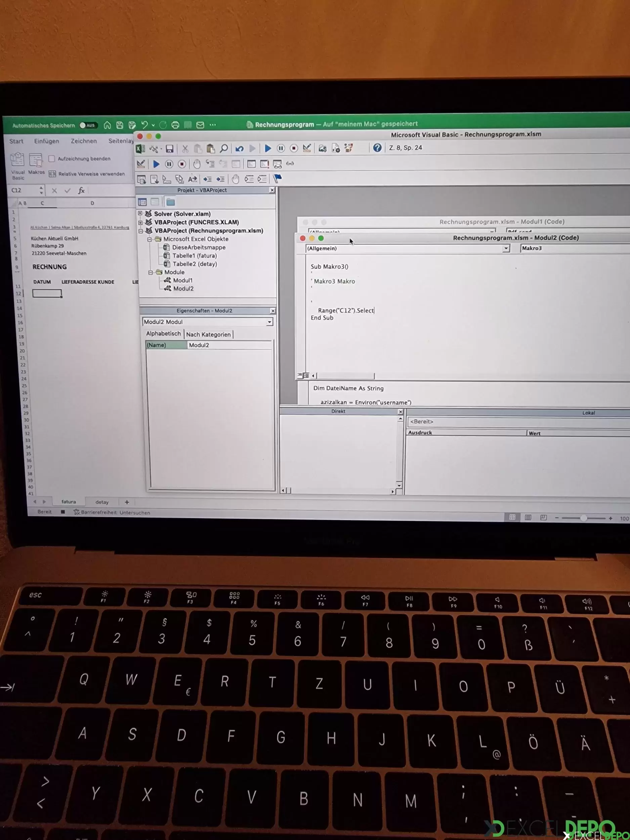Open Find with the magnifier icon
The image size is (630, 840).
click(x=224, y=148)
